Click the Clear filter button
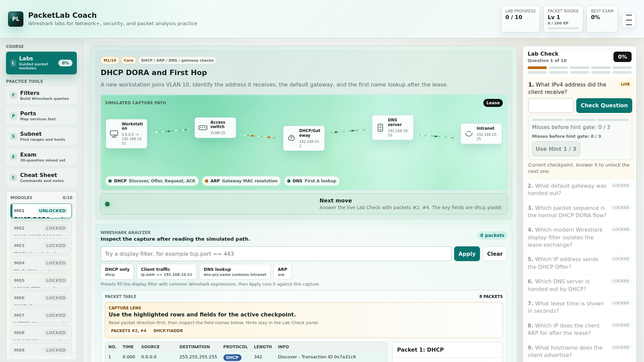The width and height of the screenshot is (644, 362). coord(495,254)
